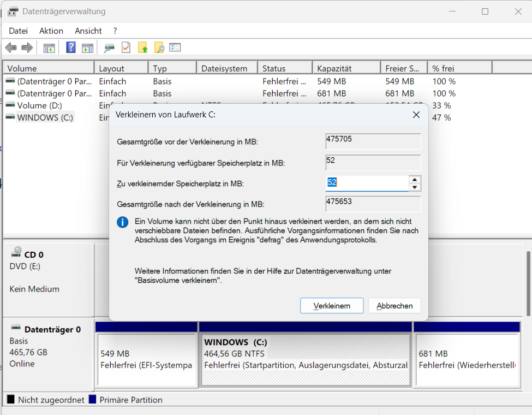This screenshot has width=532, height=415.
Task: Click the Datenträgerverwaltung title bar app icon
Action: click(13, 11)
